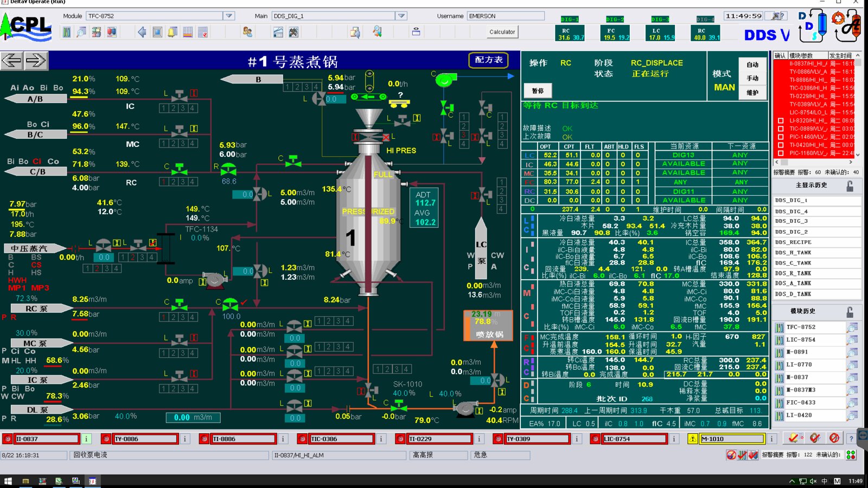Open detail icon beside LIC-8754 in module history
Screen dimensions: 868x488
pos(852,340)
